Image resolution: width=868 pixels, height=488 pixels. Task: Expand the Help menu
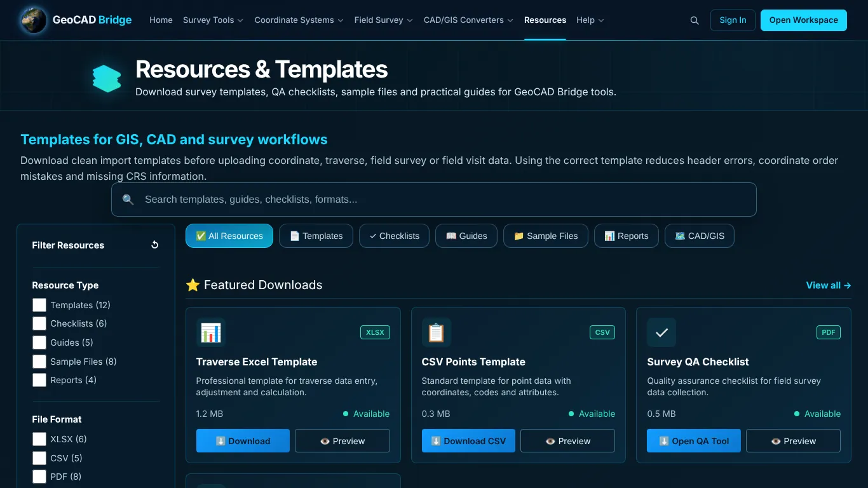(590, 20)
